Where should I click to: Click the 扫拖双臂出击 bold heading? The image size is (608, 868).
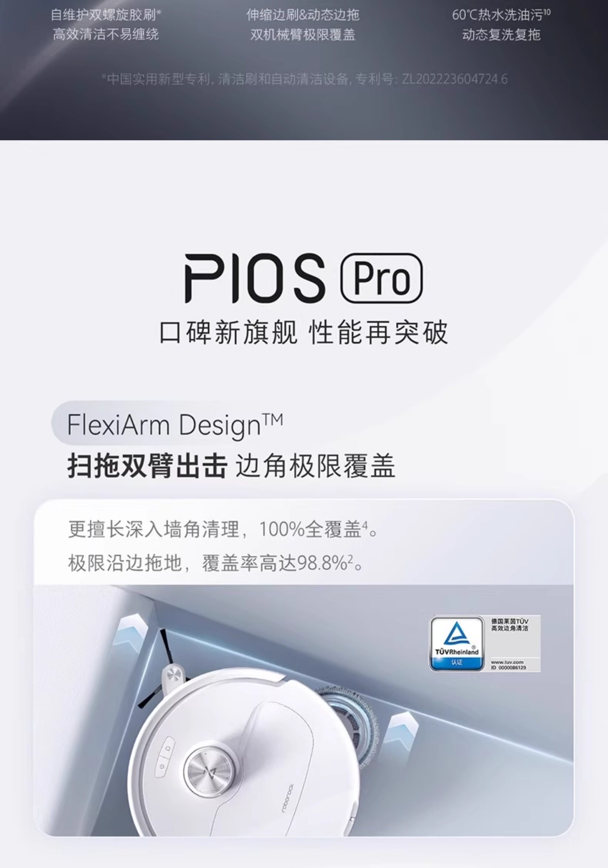[147, 466]
